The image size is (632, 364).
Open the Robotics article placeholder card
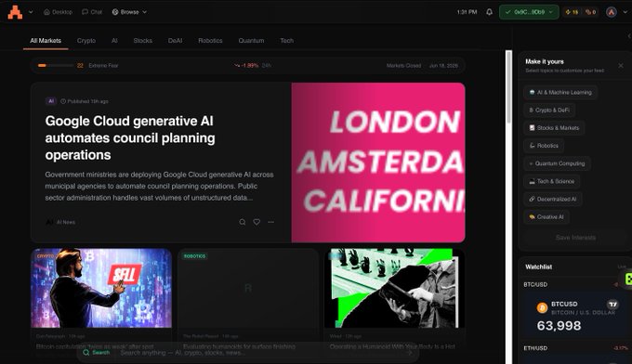click(x=248, y=288)
